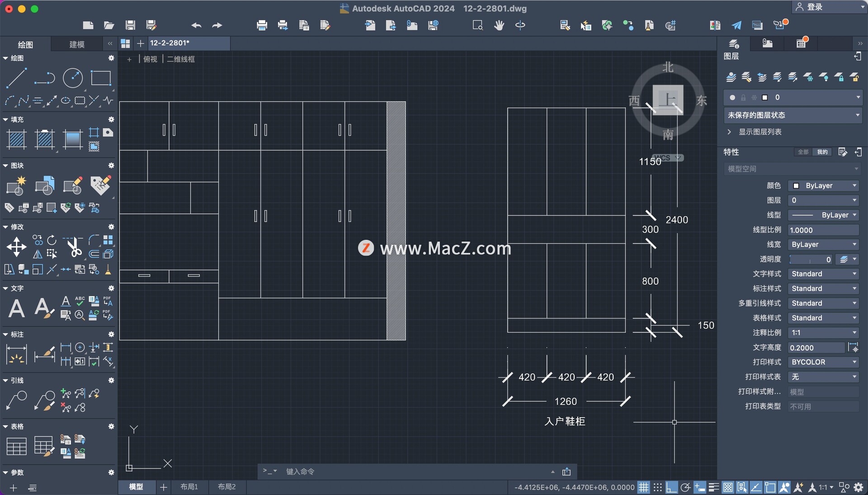Click the color swatch next to 颜色 ByLayer
Screen dimensions: 868x495
797,186
